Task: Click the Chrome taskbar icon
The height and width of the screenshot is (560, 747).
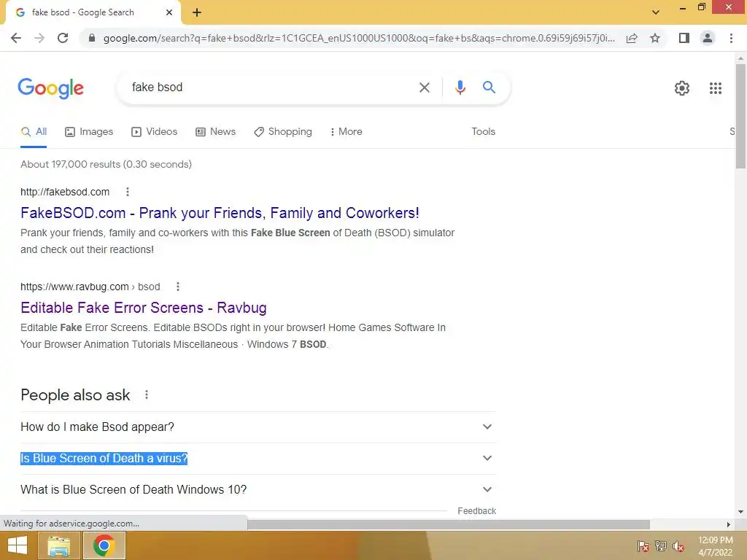Action: [x=104, y=545]
